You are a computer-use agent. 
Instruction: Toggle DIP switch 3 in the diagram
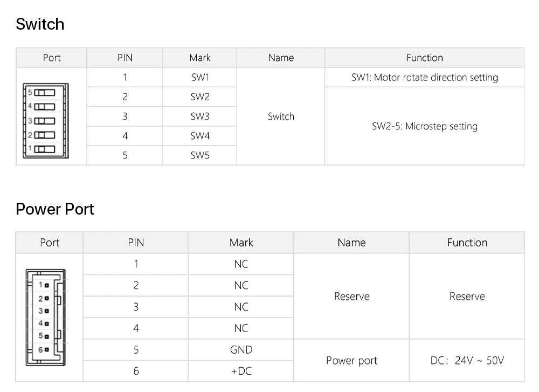(45, 121)
